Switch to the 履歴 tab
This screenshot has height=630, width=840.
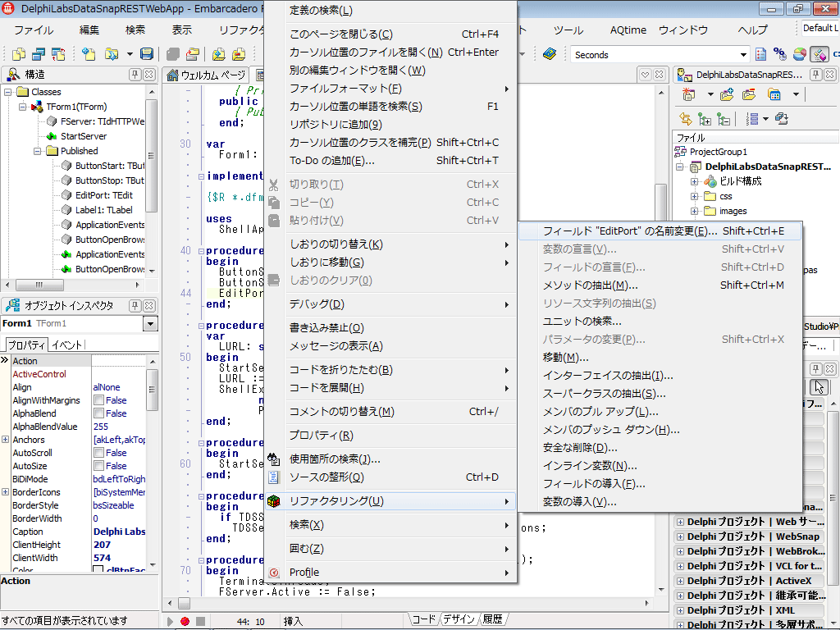point(493,619)
